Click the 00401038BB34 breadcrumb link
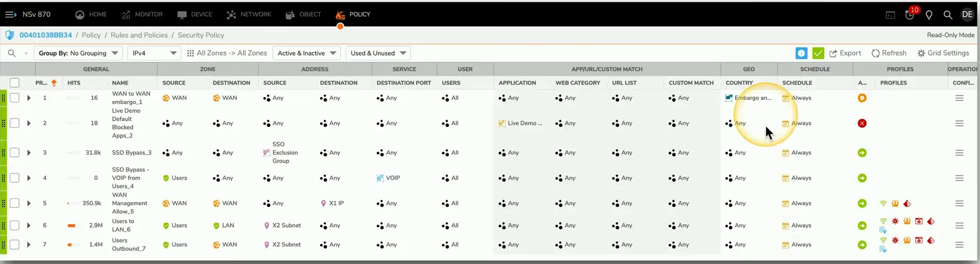 click(45, 35)
